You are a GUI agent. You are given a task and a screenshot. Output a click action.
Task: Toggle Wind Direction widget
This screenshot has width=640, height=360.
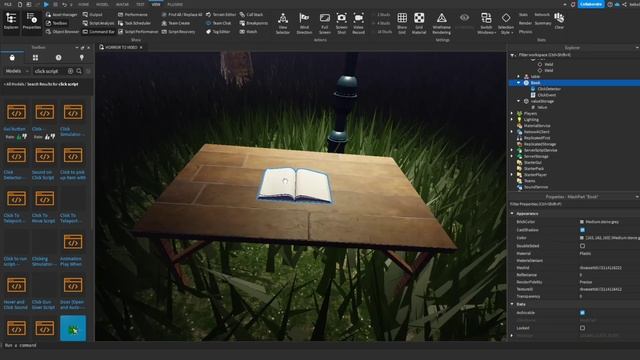click(x=304, y=23)
